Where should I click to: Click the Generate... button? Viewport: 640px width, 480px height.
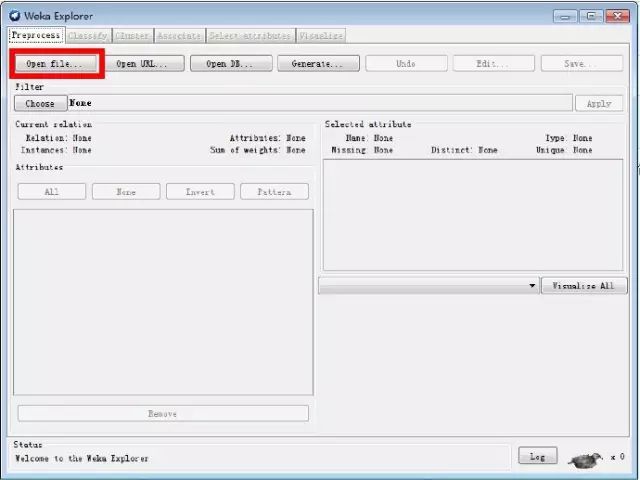pos(318,64)
